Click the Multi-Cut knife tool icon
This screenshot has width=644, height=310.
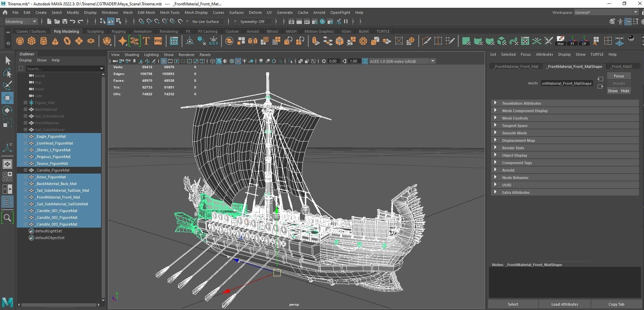[x=427, y=41]
